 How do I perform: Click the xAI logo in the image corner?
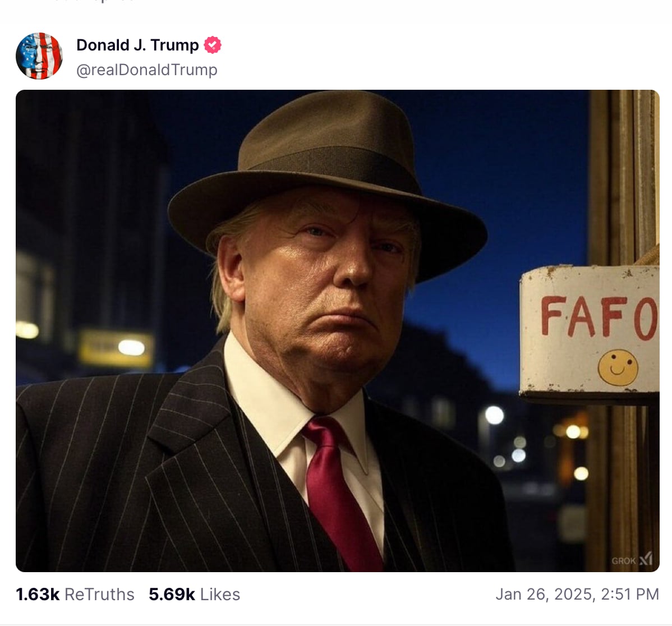pyautogui.click(x=645, y=559)
